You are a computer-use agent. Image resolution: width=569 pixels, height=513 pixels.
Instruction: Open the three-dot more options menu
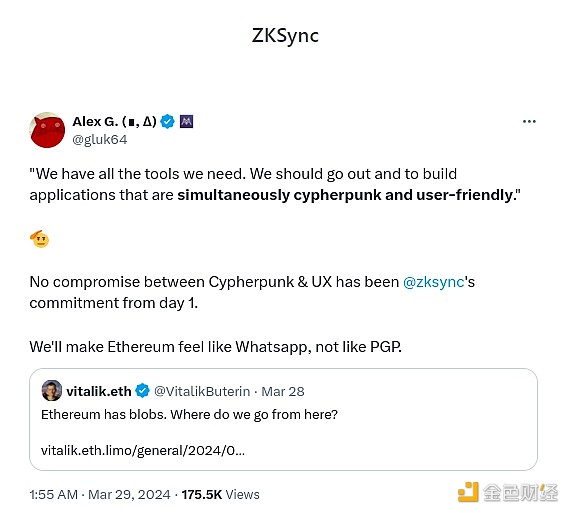coord(529,122)
